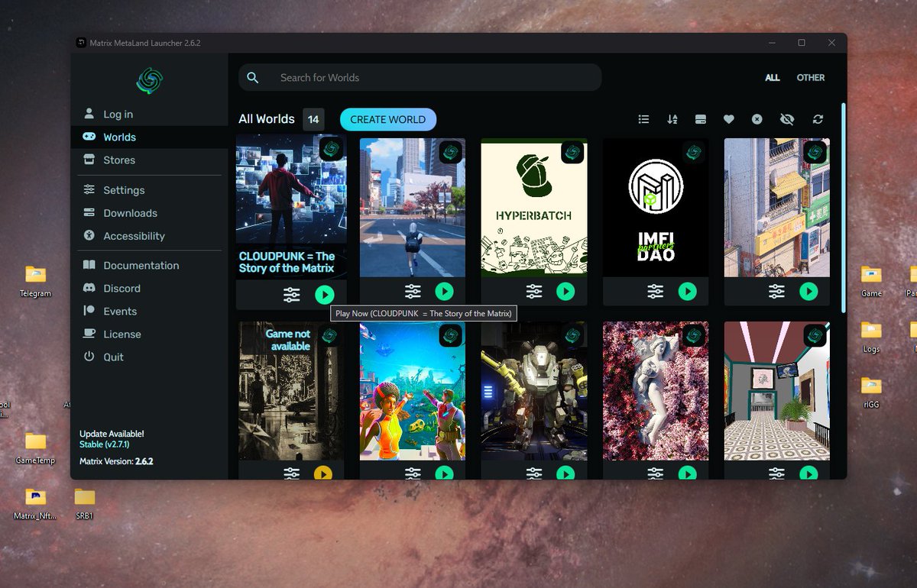The image size is (917, 588).
Task: Select the GameTemp folder on desktop
Action: (35, 448)
